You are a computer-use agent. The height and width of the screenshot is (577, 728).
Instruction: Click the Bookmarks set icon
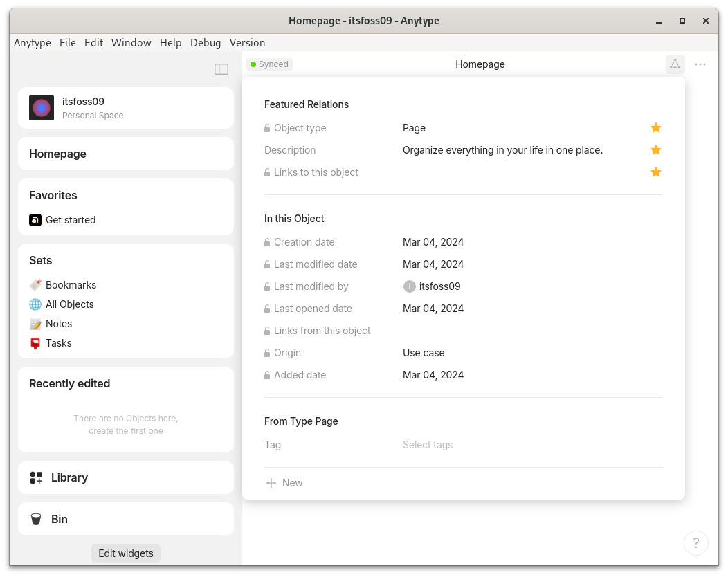[35, 284]
